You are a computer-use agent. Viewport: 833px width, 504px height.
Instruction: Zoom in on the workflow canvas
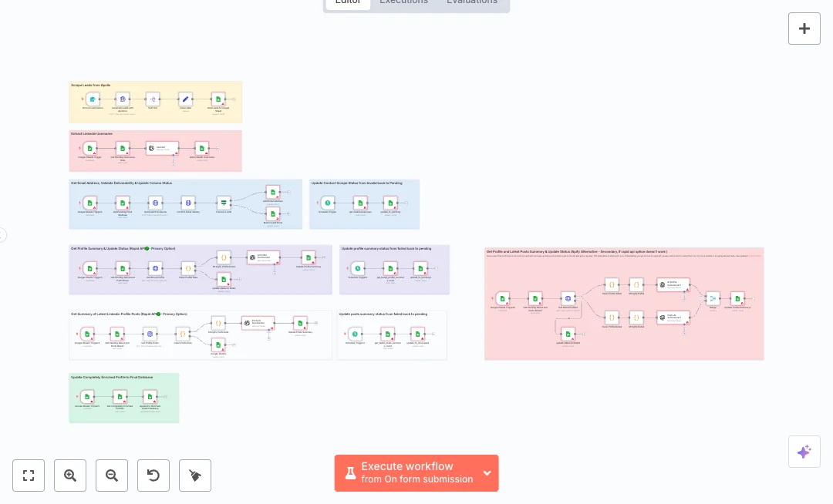click(70, 475)
